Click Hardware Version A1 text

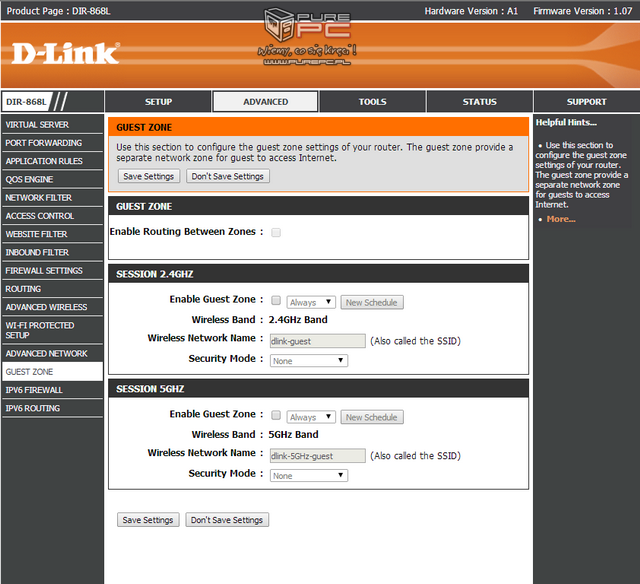click(471, 11)
